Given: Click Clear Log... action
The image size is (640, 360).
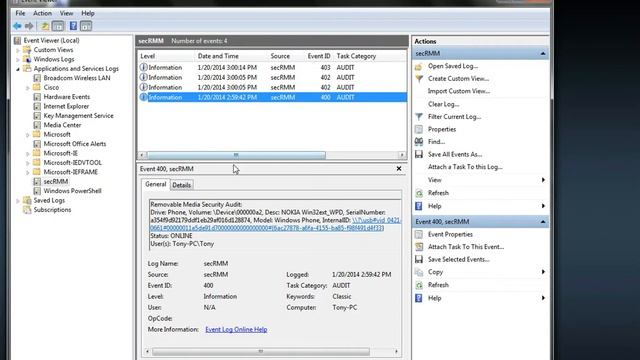Looking at the screenshot, I should (443, 104).
